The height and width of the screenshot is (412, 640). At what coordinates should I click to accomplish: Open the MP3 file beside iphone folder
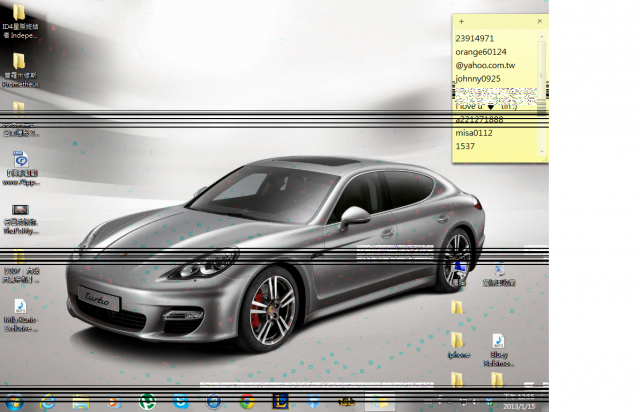click(x=498, y=350)
